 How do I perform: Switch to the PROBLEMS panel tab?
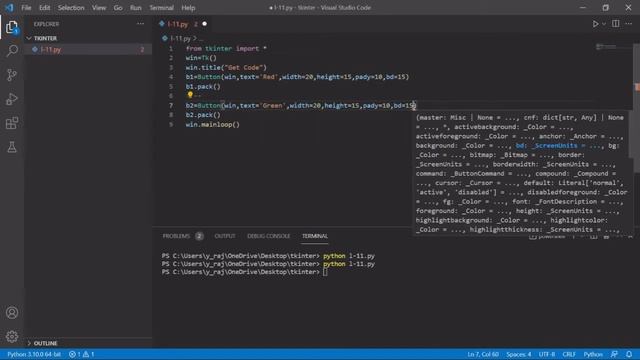176,236
